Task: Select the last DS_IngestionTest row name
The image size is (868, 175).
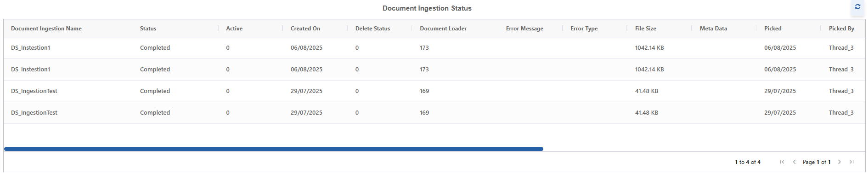Action: [x=34, y=113]
